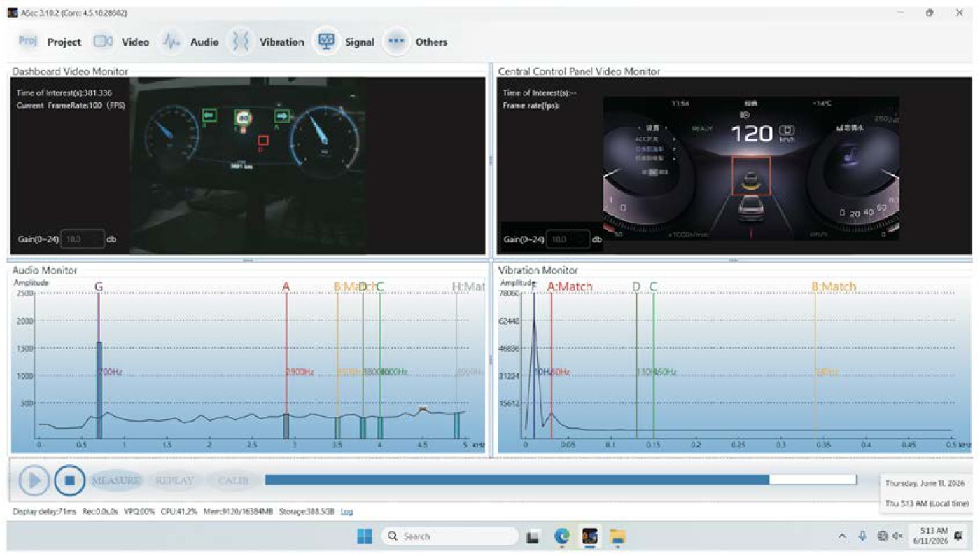Open the Log link in status bar
This screenshot has width=980, height=556.
(346, 512)
